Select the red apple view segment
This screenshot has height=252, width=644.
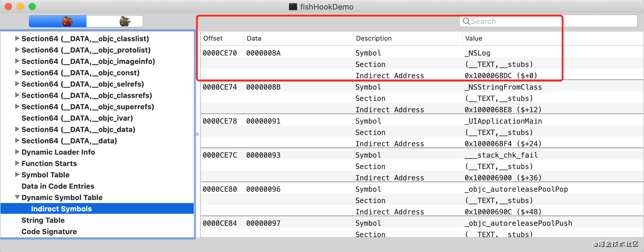tap(58, 21)
